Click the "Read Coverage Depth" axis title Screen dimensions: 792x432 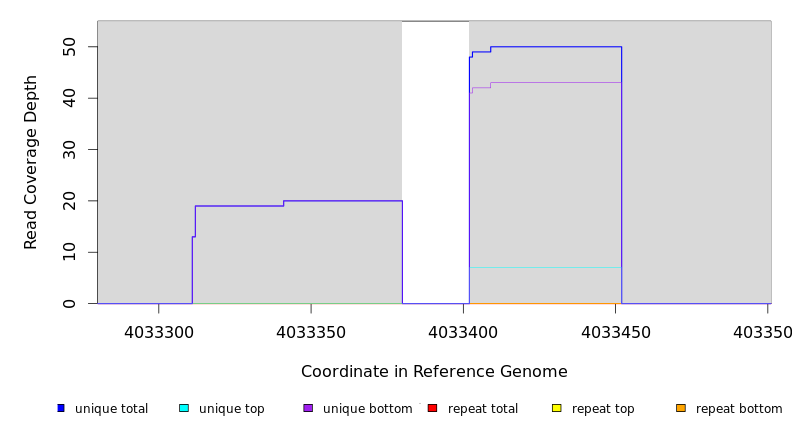[x=31, y=162]
